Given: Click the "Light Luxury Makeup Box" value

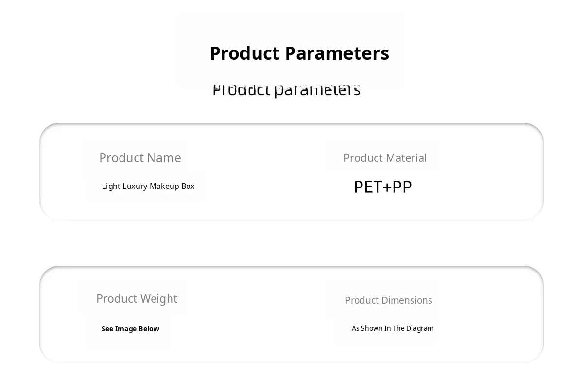Looking at the screenshot, I should tap(148, 186).
